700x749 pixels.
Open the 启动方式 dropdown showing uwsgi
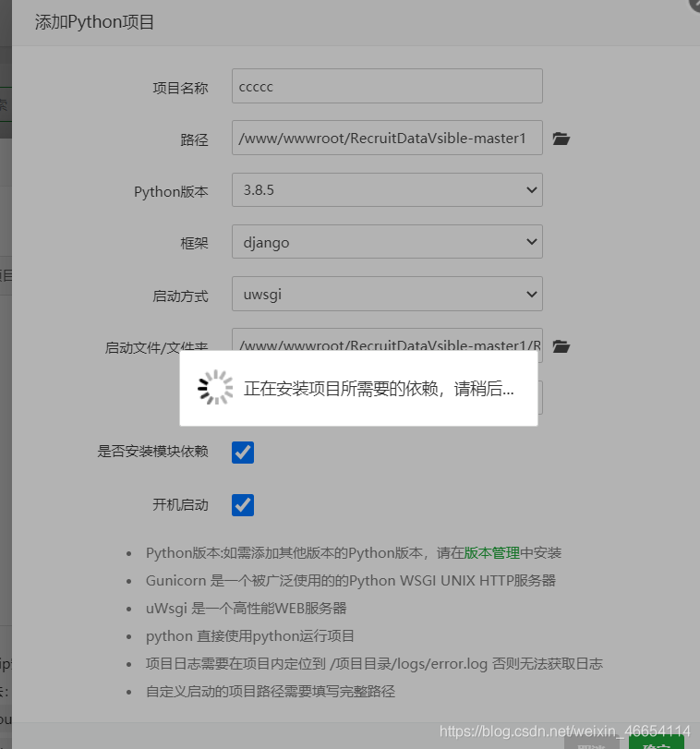[387, 294]
